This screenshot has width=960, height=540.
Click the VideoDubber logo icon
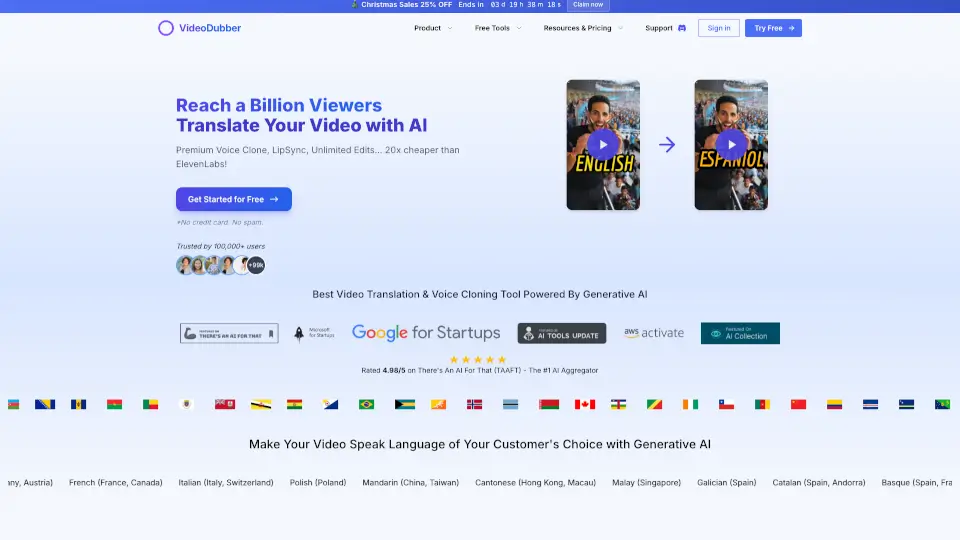click(x=166, y=28)
